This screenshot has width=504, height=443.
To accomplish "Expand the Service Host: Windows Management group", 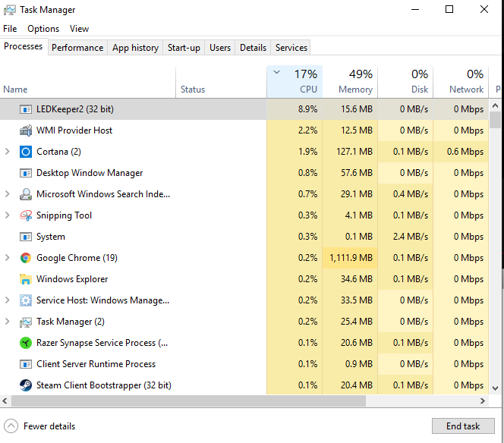I will [8, 300].
